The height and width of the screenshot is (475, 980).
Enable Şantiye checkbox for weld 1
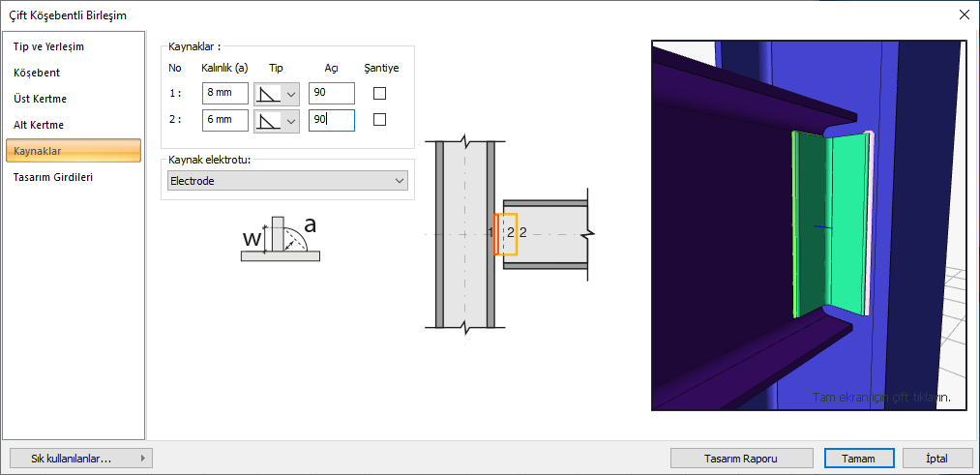coord(380,94)
